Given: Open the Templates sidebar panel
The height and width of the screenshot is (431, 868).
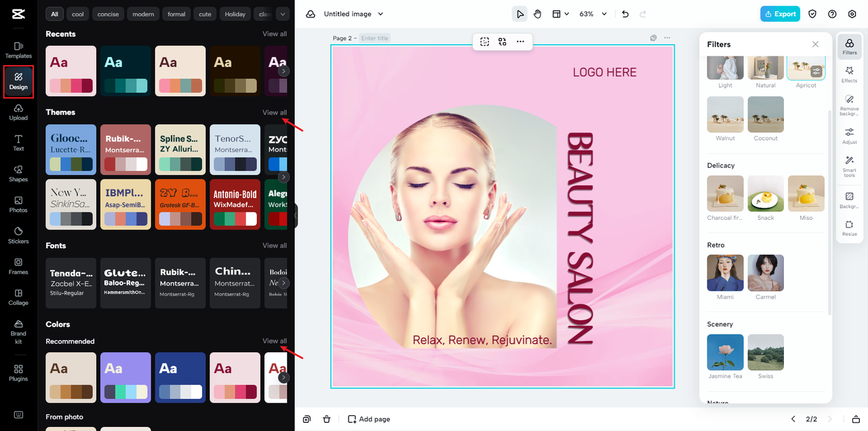Looking at the screenshot, I should tap(18, 50).
